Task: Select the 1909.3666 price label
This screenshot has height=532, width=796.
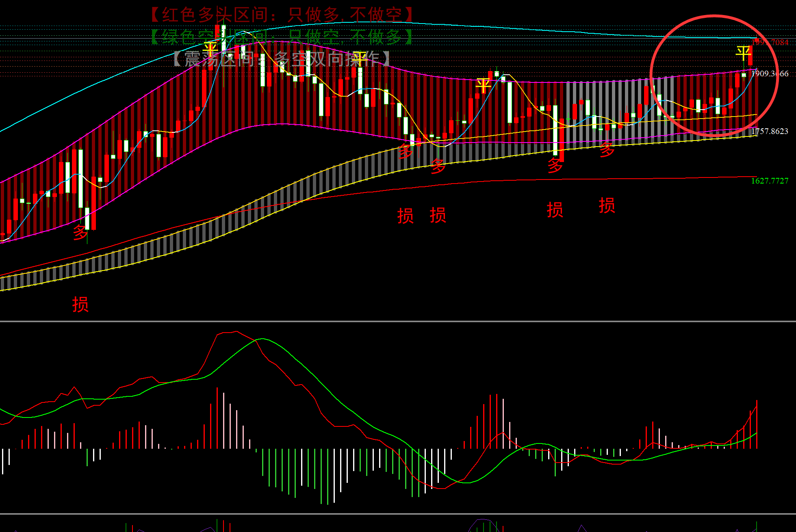Action: [770, 74]
